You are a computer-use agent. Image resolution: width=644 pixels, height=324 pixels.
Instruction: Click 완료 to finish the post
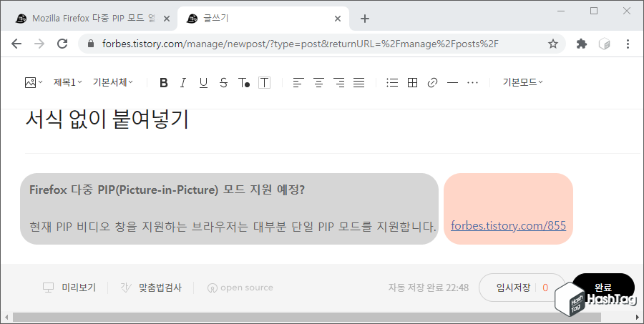point(603,287)
